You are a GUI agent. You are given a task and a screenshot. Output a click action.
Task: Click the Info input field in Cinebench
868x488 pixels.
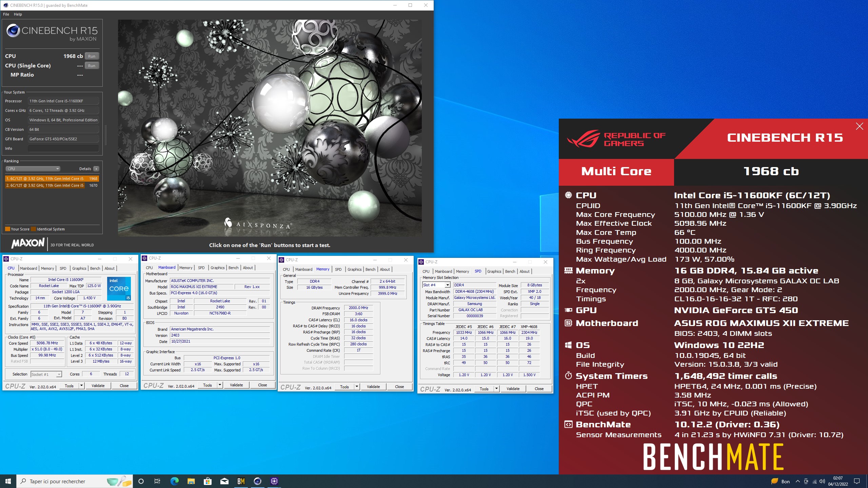tap(63, 148)
